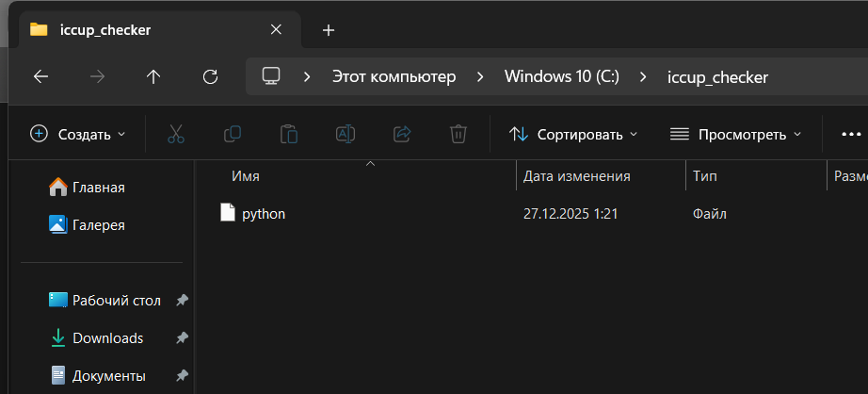Click the Share arrow icon
The image size is (868, 394).
402,134
